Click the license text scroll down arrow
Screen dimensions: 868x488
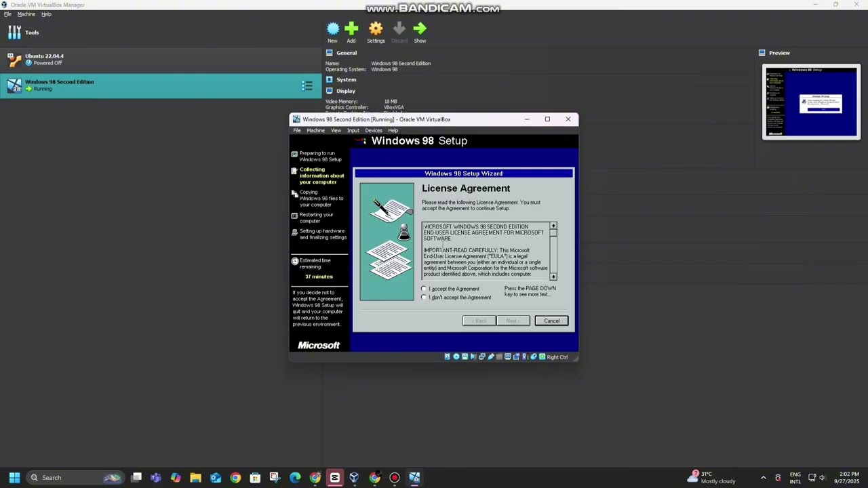pyautogui.click(x=553, y=277)
